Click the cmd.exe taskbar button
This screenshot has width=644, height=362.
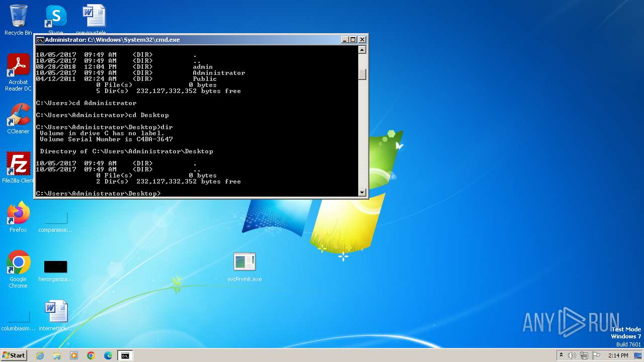[x=125, y=355]
